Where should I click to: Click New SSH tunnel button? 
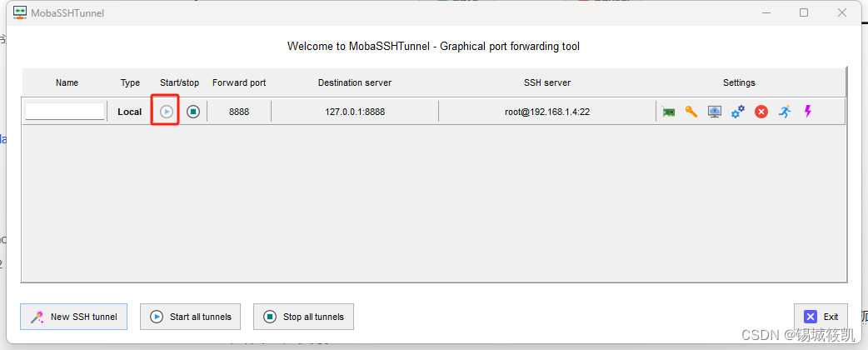click(73, 317)
